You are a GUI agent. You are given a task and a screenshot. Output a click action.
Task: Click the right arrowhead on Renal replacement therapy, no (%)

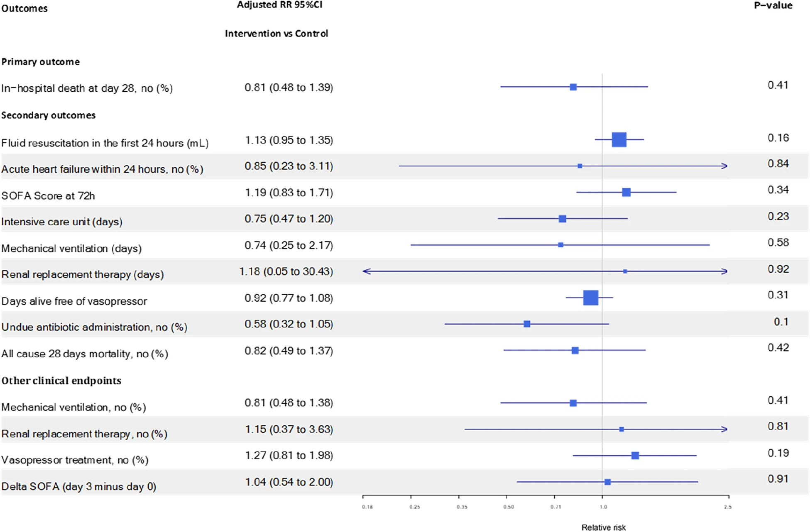[725, 429]
